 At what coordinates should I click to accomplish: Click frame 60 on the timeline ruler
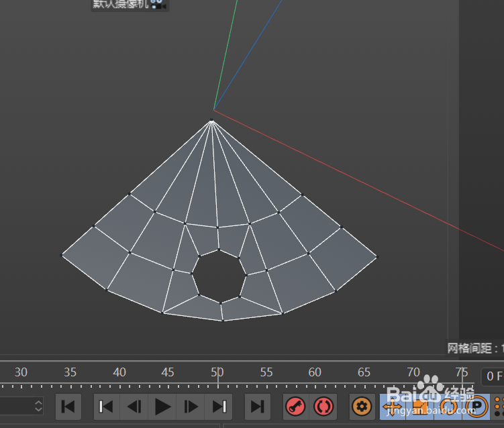(315, 372)
